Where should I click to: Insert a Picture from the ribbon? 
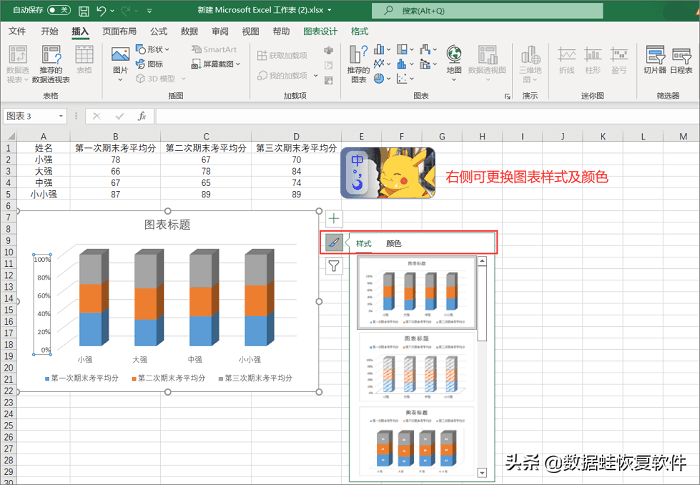coord(120,64)
